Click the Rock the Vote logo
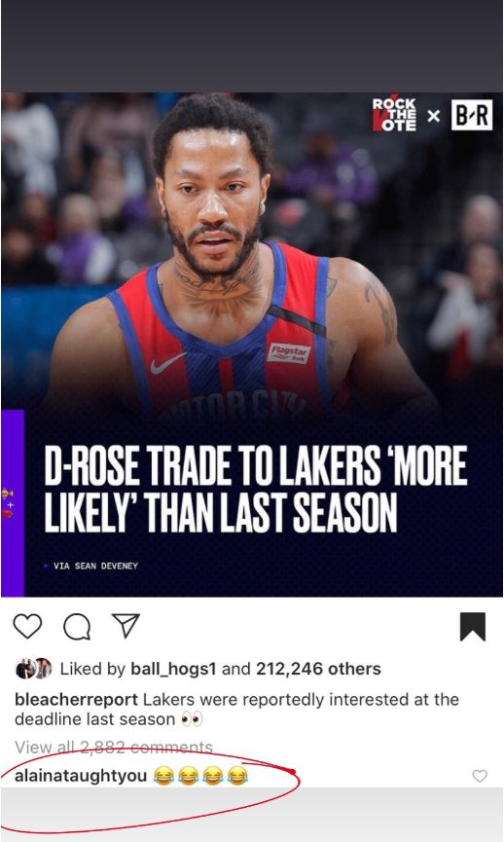 [x=394, y=114]
